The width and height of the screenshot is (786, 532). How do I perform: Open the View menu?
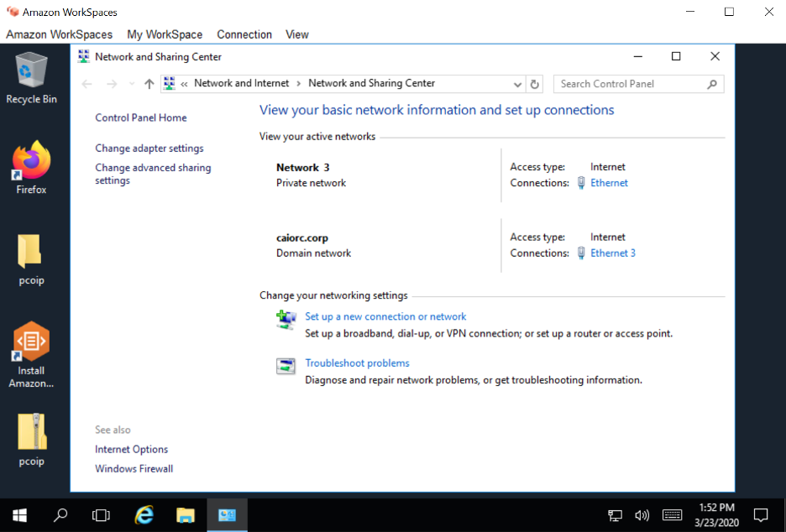tap(296, 34)
